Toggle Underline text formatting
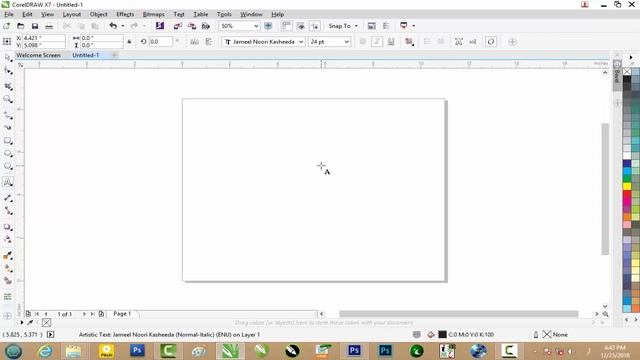This screenshot has width=640, height=360. point(391,42)
